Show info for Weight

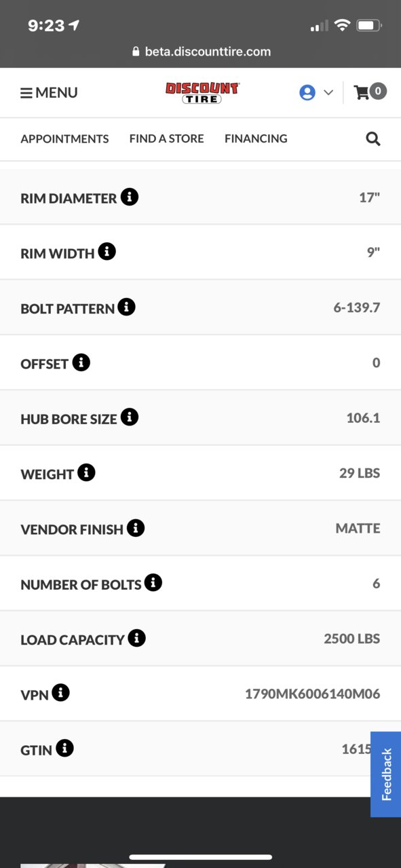86,472
